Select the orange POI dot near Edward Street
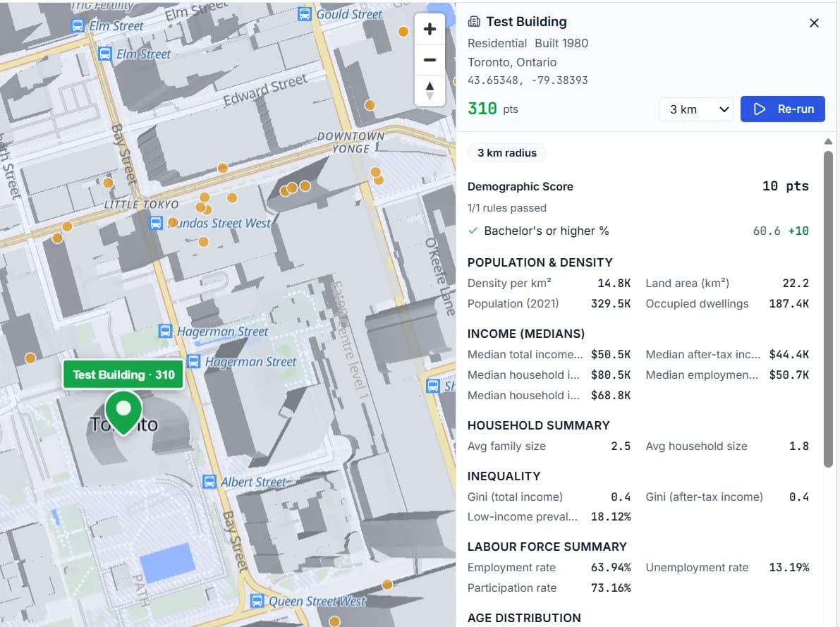Viewport: 840px width, 627px height. [370, 104]
